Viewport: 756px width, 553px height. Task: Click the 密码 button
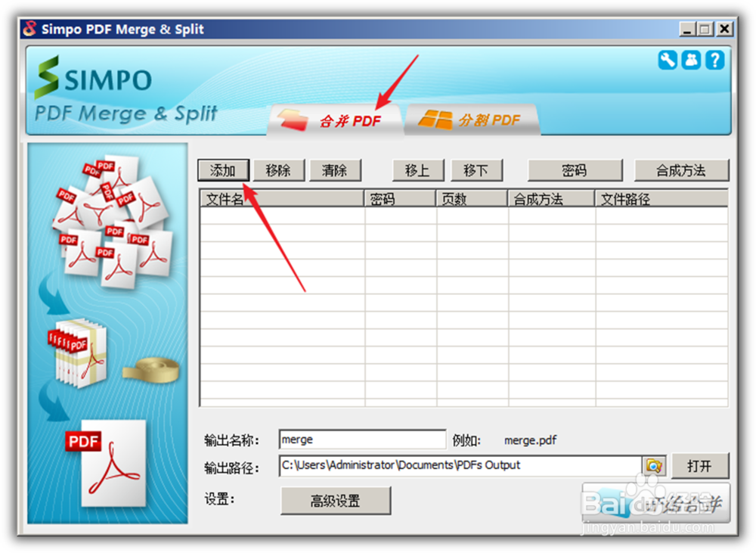click(575, 170)
